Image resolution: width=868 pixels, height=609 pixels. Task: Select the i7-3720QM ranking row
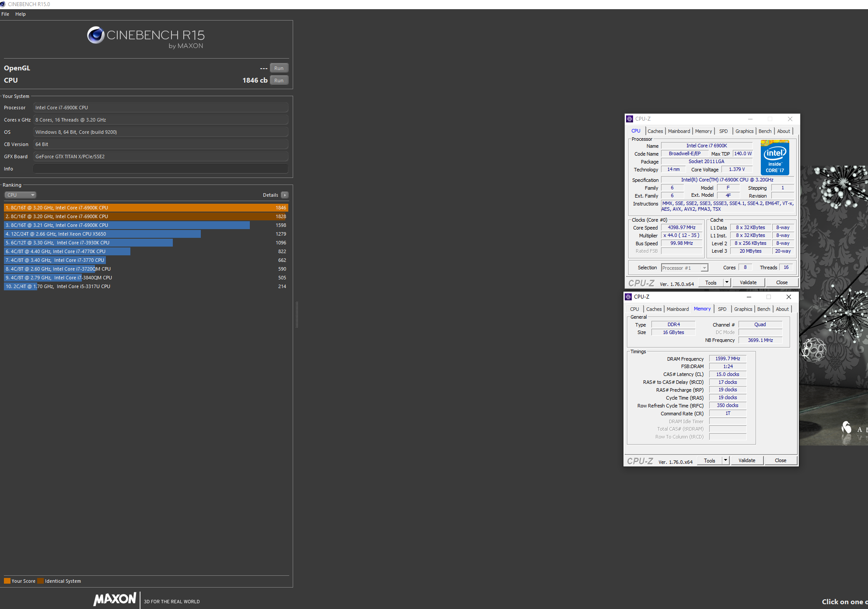tap(146, 269)
